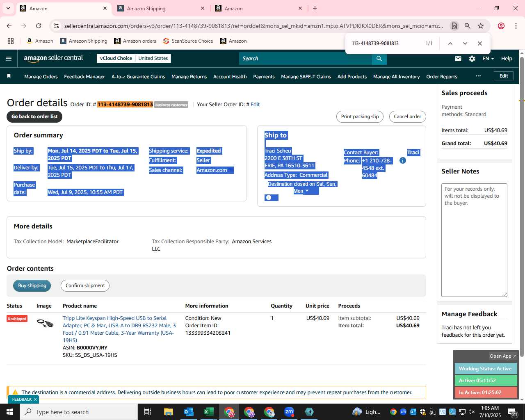
Task: Click the Help link
Action: click(x=507, y=59)
